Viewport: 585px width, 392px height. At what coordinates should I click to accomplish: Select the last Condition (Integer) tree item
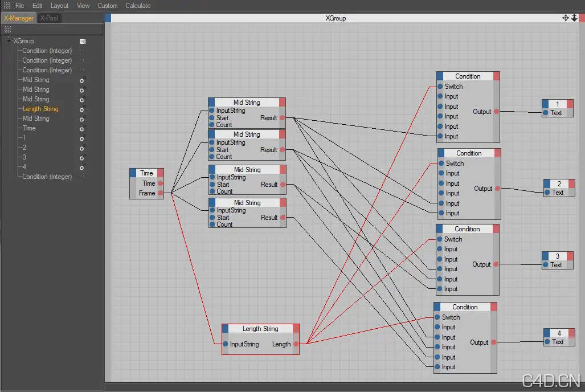[x=47, y=177]
